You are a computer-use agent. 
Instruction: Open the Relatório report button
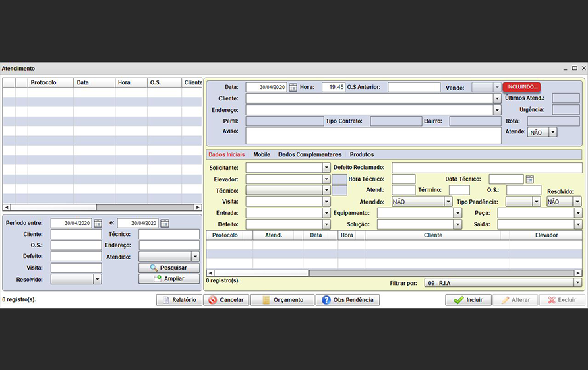179,300
